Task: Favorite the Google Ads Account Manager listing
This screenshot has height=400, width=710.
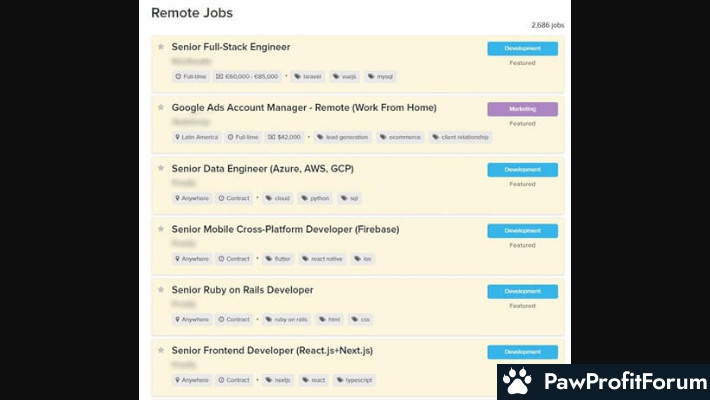Action: (161, 107)
